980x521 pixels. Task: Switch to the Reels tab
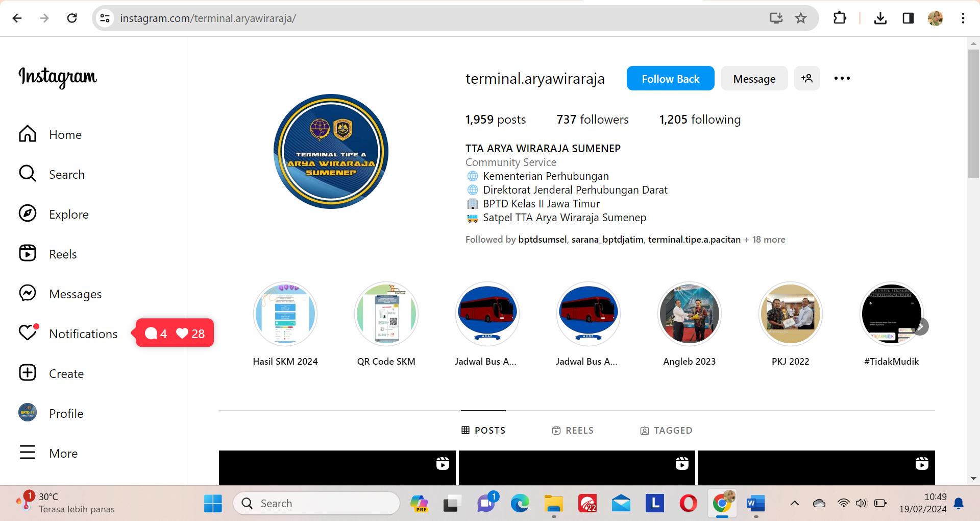coord(573,431)
